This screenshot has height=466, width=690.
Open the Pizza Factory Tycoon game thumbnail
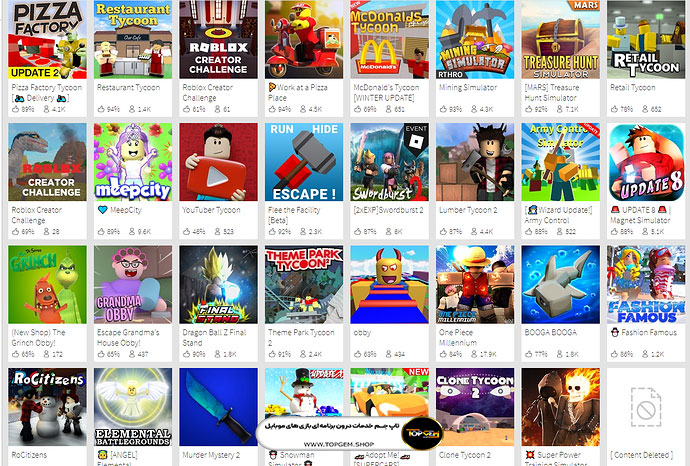click(48, 40)
